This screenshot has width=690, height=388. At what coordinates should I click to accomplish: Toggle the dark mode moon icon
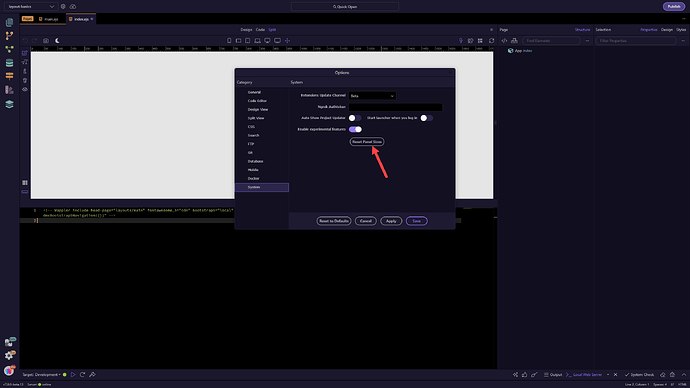coord(57,40)
